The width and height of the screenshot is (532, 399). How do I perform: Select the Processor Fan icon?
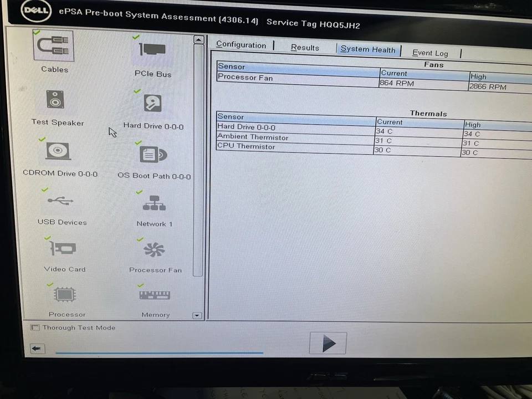tap(154, 250)
